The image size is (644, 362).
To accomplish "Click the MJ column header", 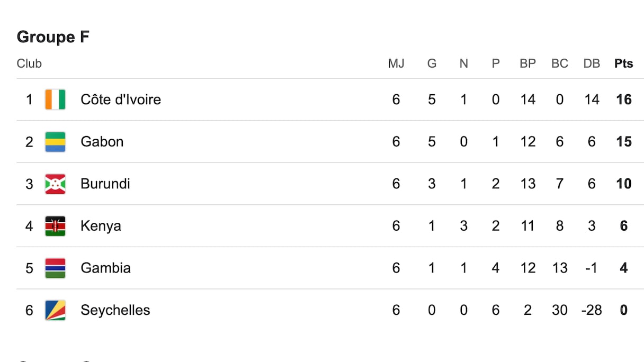I will coord(396,64).
